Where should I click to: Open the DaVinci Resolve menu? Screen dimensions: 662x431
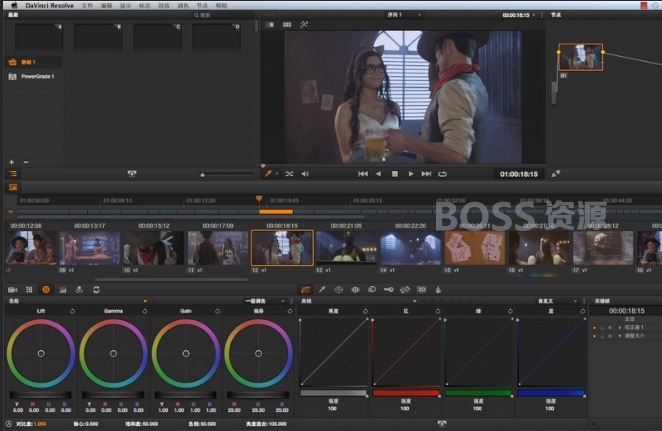[x=49, y=5]
